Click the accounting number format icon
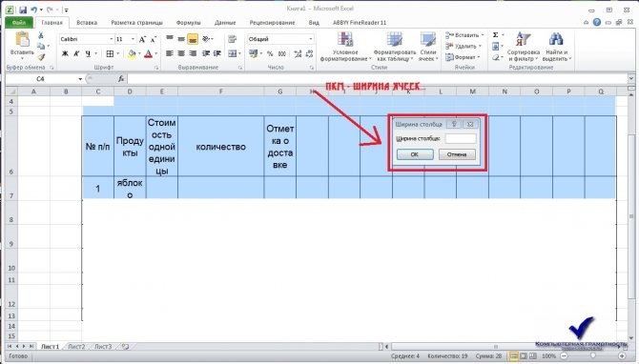Screen dimensions: 639x364 point(253,53)
